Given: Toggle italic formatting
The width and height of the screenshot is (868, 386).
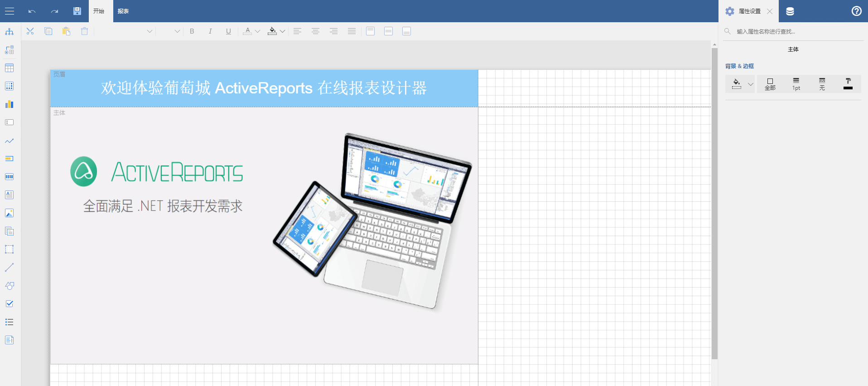Looking at the screenshot, I should (x=210, y=31).
